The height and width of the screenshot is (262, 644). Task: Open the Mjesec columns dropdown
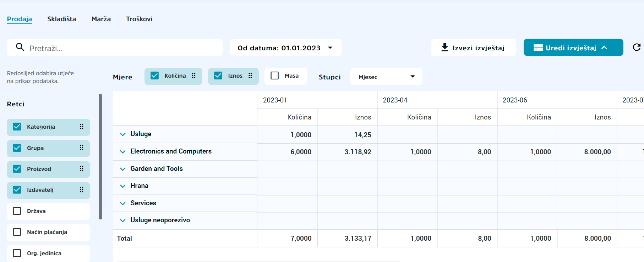[386, 77]
